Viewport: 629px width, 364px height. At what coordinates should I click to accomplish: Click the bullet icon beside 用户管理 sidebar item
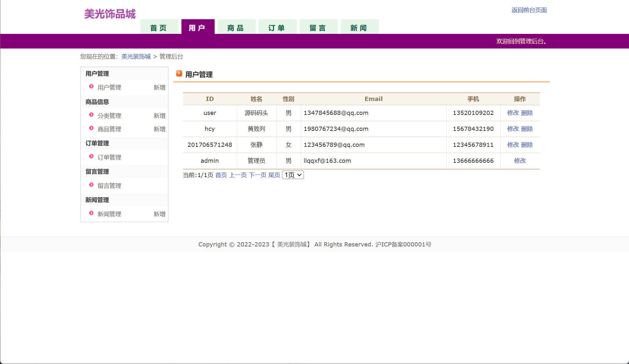(x=91, y=87)
